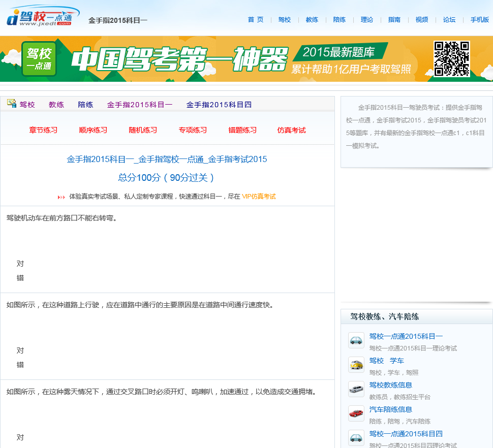Click the red car icon by 汽车陪练信息
Image resolution: width=493 pixels, height=448 pixels.
pyautogui.click(x=356, y=413)
